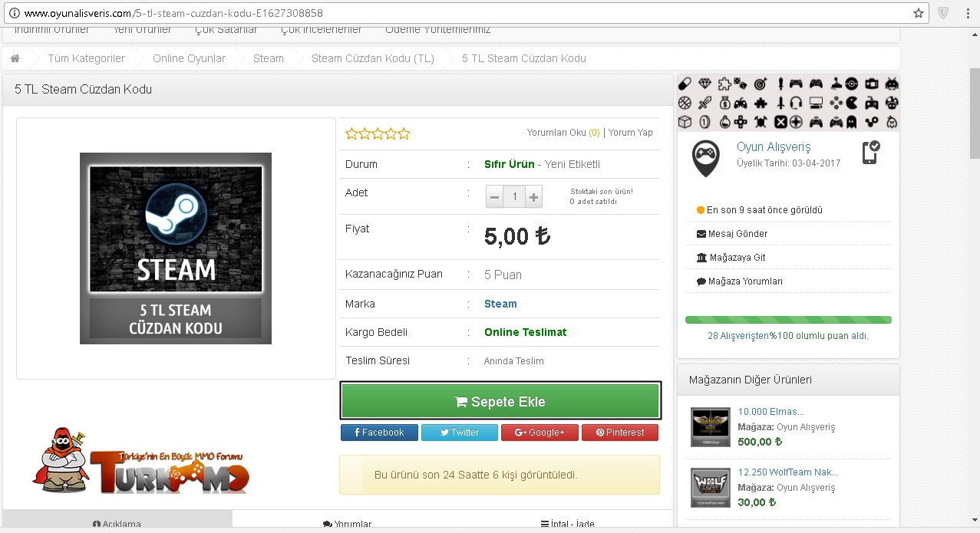Open Yorumları Oku to read reviews
The height and width of the screenshot is (533, 980).
563,133
